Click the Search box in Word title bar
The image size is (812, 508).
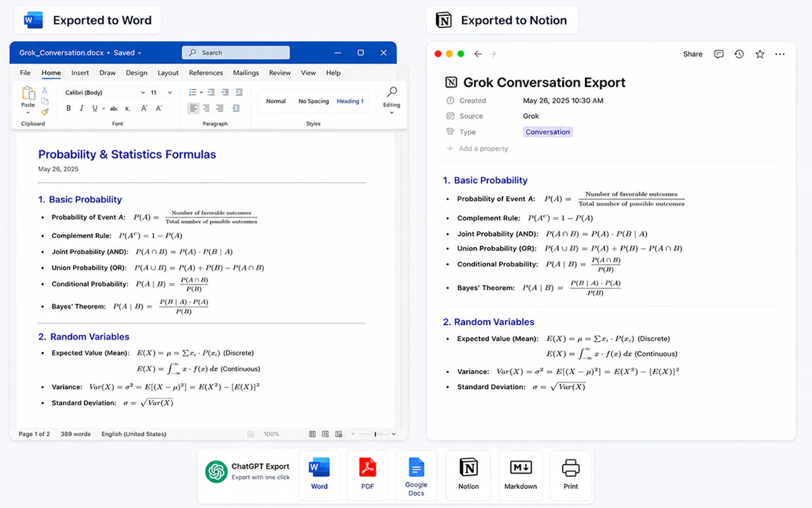tap(236, 53)
